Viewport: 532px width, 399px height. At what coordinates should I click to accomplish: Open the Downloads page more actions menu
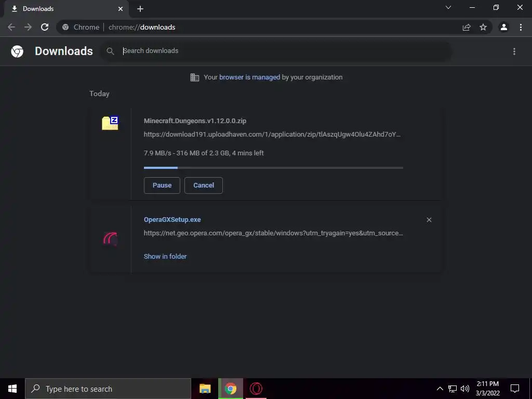[514, 51]
